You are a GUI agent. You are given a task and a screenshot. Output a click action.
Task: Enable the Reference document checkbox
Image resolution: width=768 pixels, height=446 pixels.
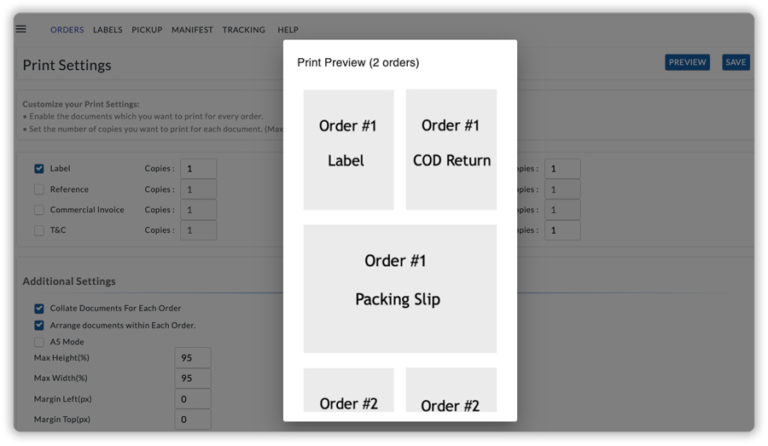click(39, 189)
